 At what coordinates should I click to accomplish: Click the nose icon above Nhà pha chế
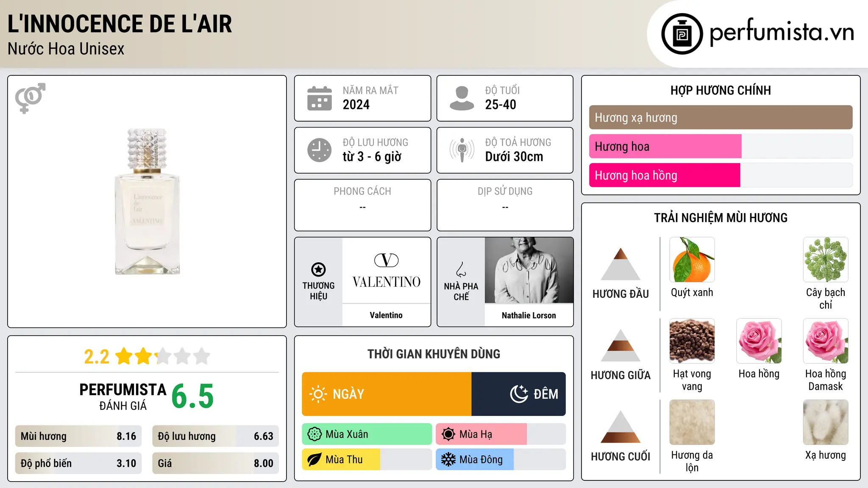pos(461,269)
